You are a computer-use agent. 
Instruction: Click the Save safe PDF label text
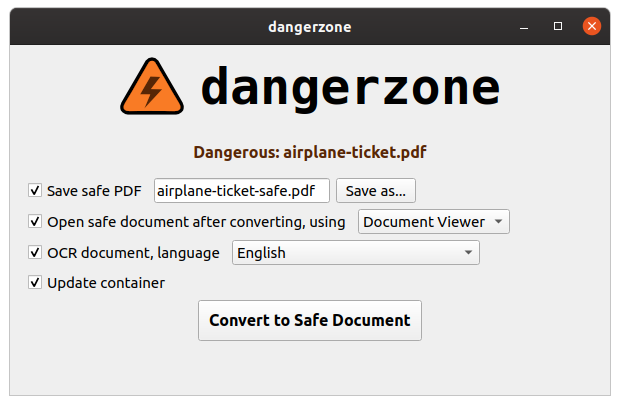[x=94, y=191]
